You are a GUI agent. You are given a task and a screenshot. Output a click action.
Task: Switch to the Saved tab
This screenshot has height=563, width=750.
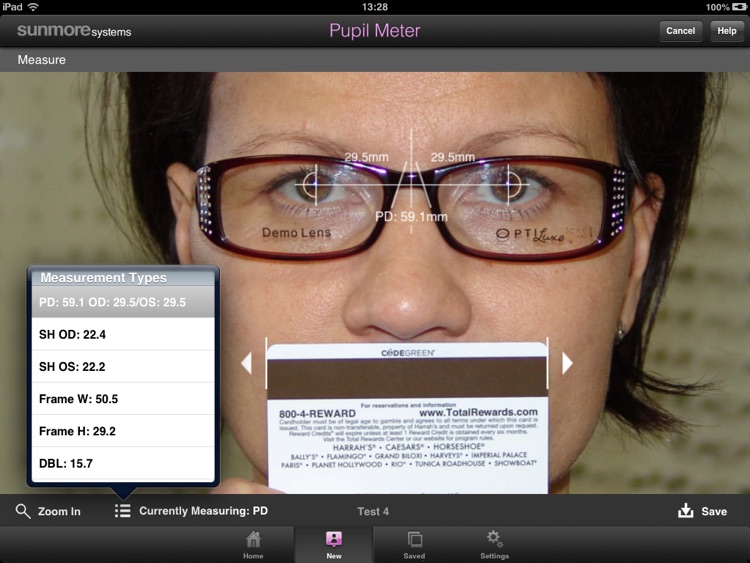[414, 545]
